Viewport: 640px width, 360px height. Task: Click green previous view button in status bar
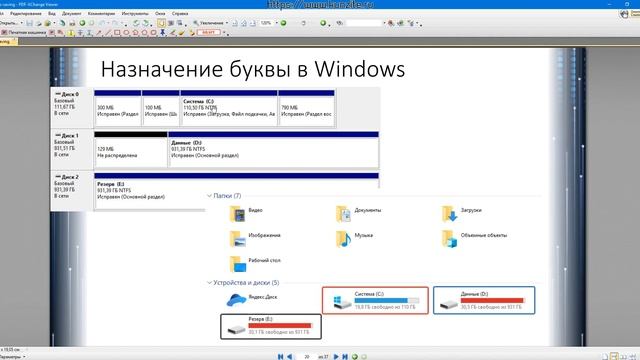pos(355,357)
